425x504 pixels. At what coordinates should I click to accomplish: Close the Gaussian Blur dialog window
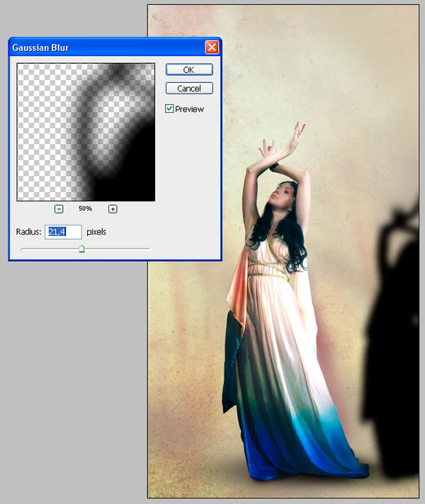pyautogui.click(x=212, y=47)
